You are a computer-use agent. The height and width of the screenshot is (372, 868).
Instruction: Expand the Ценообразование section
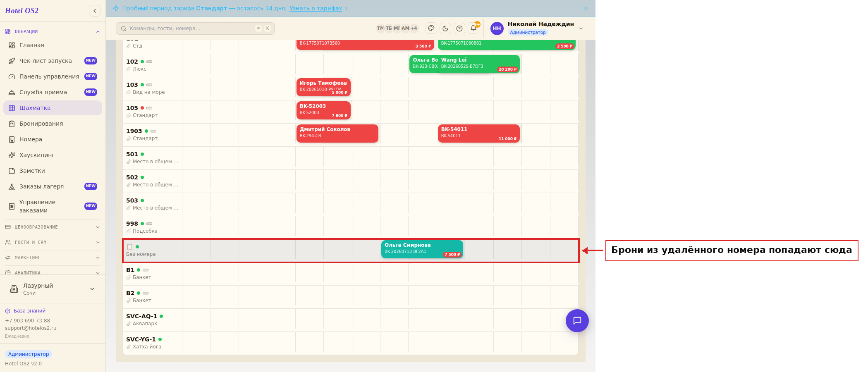coord(53,227)
